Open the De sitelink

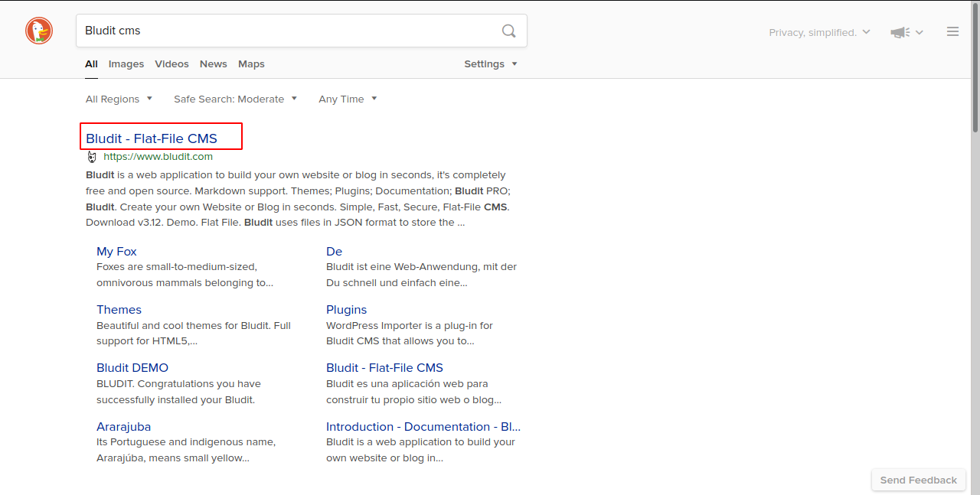334,251
